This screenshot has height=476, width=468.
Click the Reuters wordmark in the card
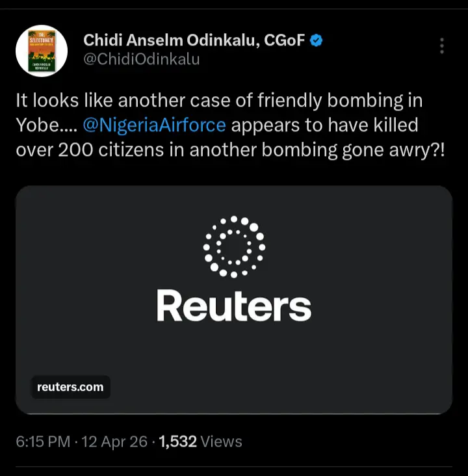coord(234,307)
